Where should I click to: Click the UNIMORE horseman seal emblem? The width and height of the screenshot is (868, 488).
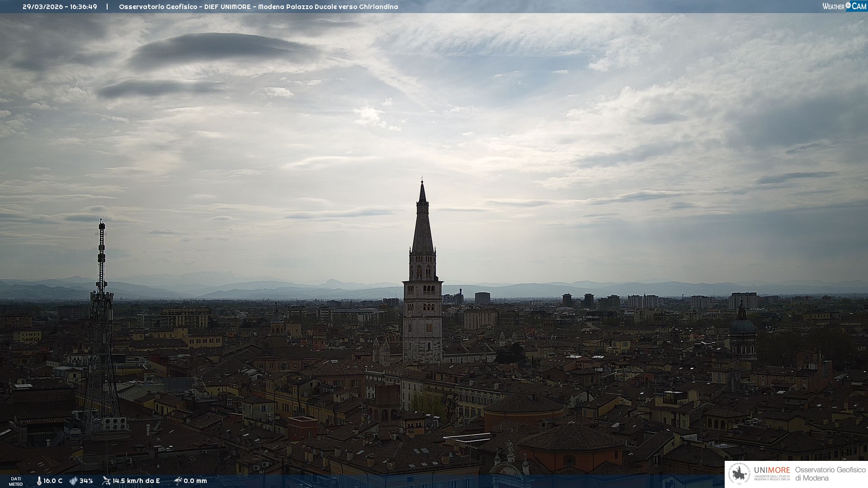pyautogui.click(x=739, y=474)
